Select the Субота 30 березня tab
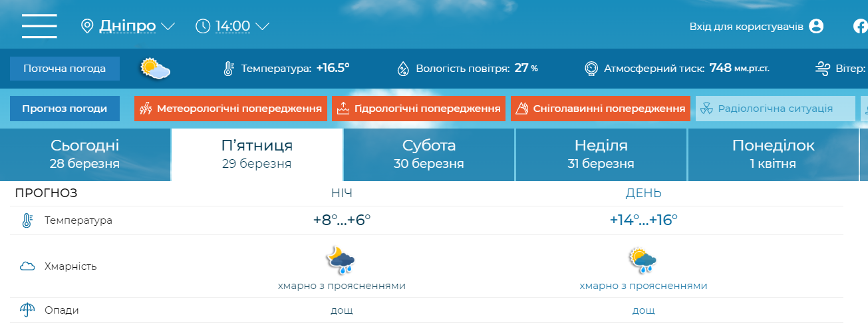The height and width of the screenshot is (325, 868). click(429, 154)
